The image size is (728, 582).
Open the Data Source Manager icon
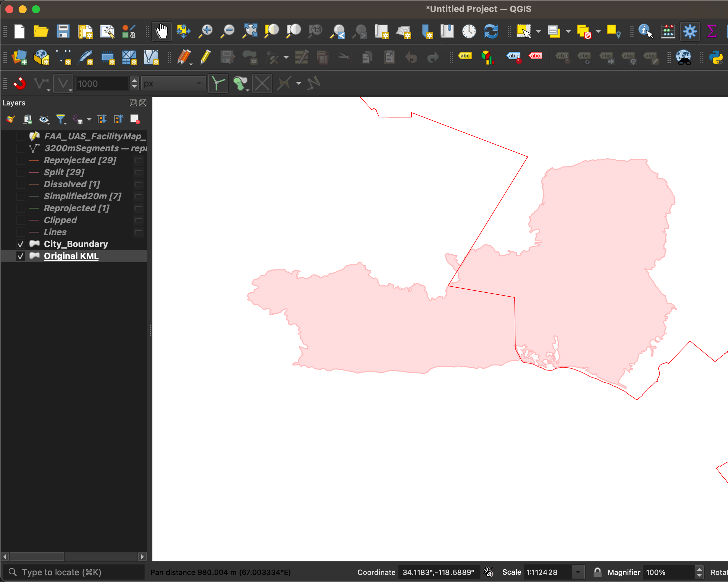click(19, 58)
